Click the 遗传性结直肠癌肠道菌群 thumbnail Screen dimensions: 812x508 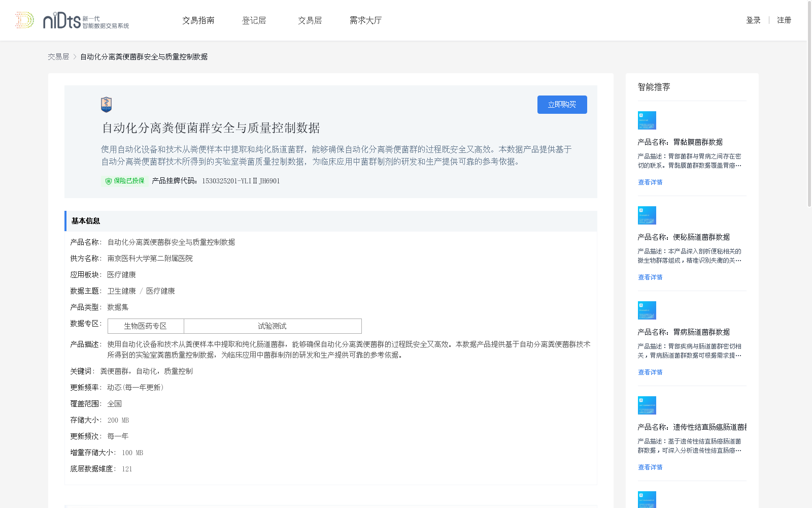click(647, 405)
